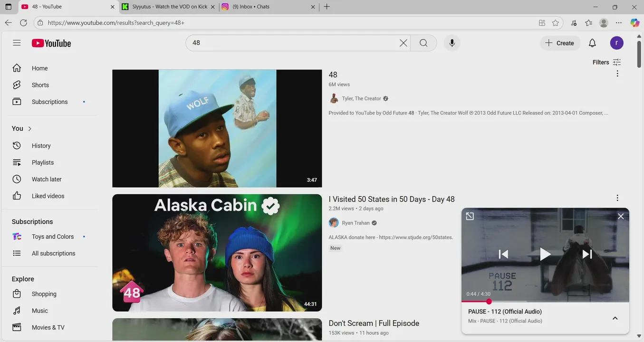Viewport: 644px width, 342px height.
Task: Open the browser extensions icon
Action: pos(574,22)
